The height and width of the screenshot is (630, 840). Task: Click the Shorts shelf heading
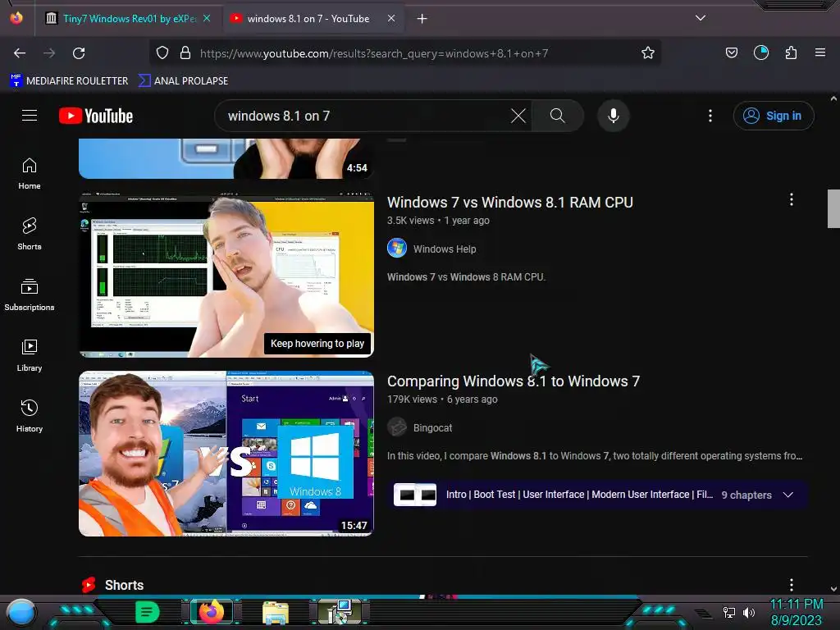tap(124, 584)
